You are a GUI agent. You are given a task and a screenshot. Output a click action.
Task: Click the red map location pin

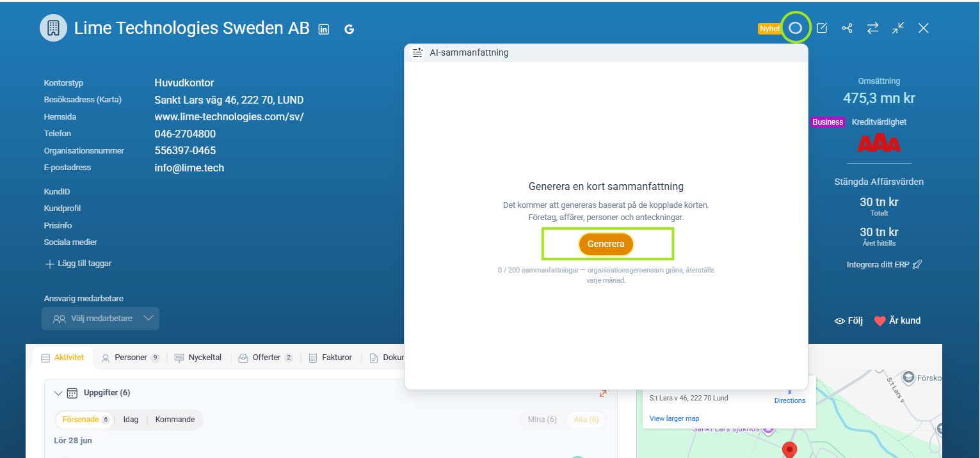point(790,450)
